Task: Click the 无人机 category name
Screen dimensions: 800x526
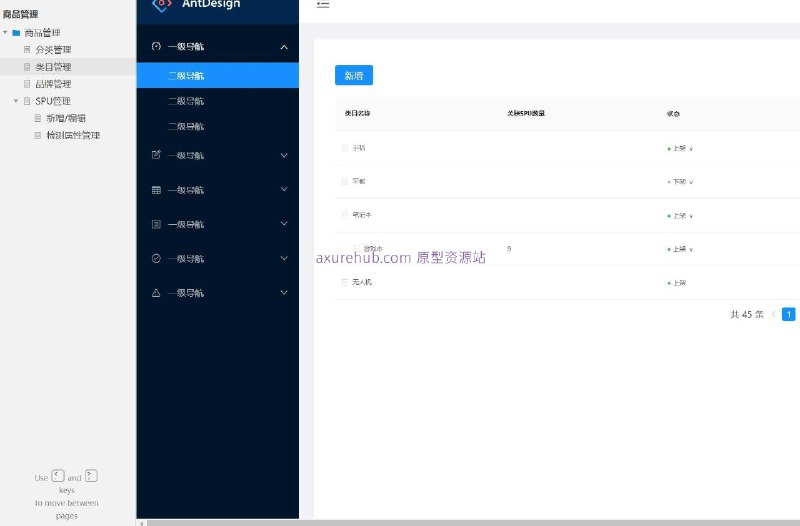Action: click(x=362, y=282)
